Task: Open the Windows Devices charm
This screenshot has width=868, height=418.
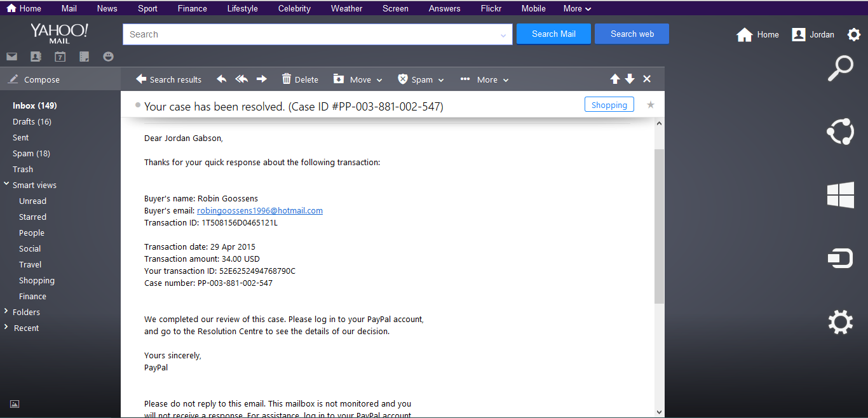Action: coord(840,259)
